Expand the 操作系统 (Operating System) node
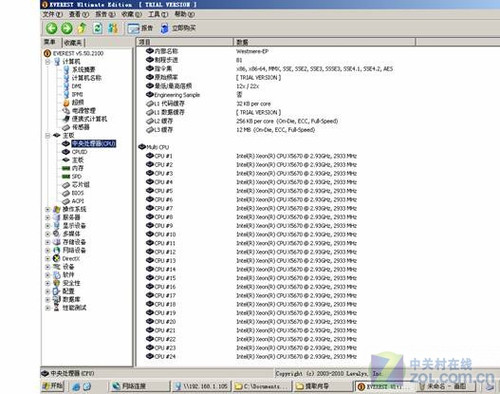The image size is (500, 394). coord(47,209)
